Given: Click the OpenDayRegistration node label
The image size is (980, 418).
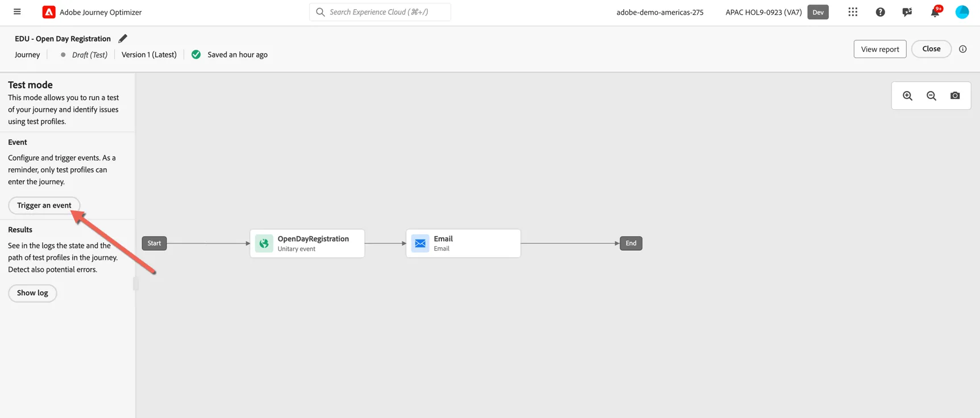Looking at the screenshot, I should pos(313,239).
